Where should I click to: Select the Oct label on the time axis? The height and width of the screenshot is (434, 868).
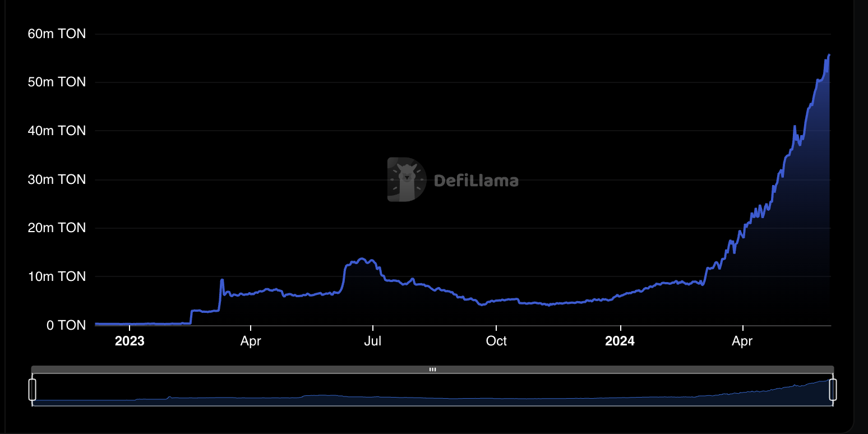coord(496,341)
